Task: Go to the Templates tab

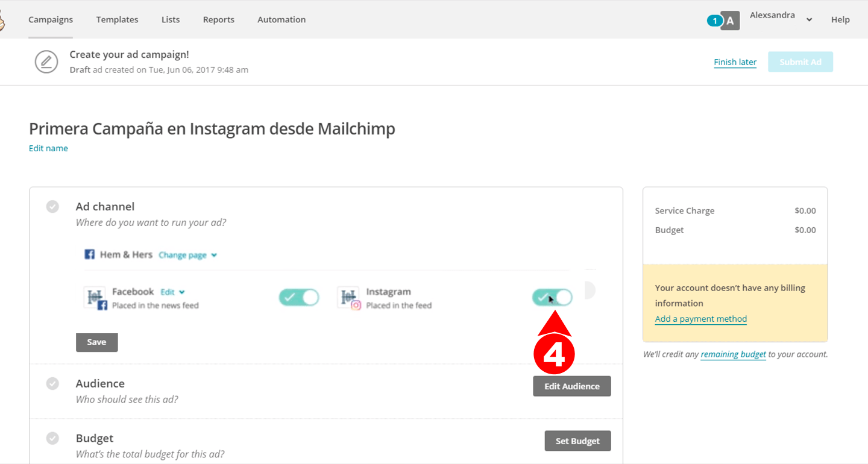Action: (117, 19)
